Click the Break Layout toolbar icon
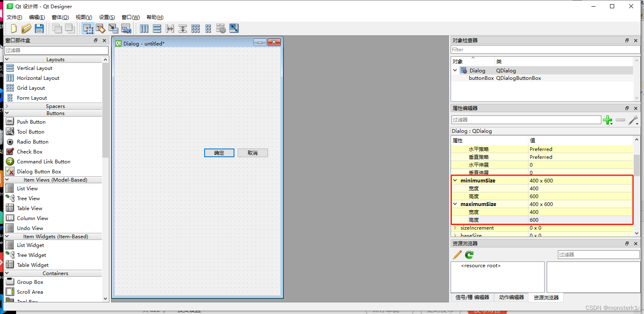 pos(221,28)
